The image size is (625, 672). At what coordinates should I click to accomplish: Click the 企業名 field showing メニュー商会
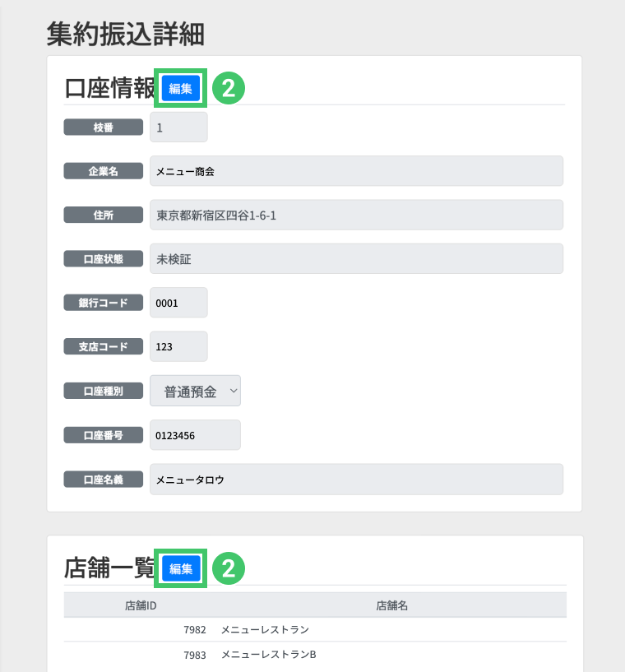[x=355, y=171]
